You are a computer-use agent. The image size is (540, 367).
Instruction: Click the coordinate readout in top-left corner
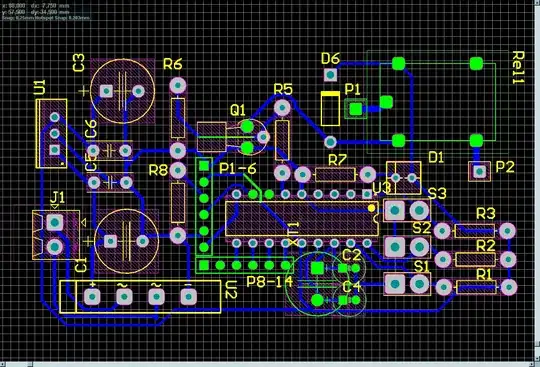tap(46, 11)
